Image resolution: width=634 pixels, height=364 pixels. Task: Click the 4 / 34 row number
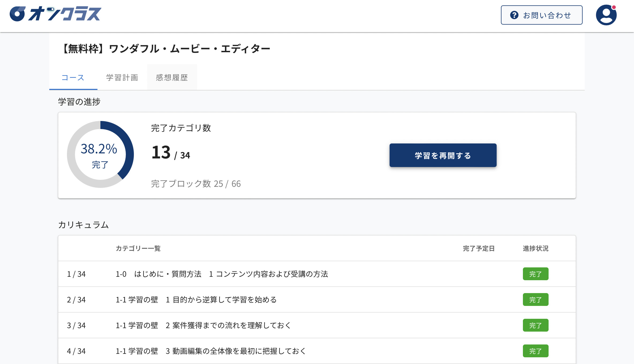76,351
